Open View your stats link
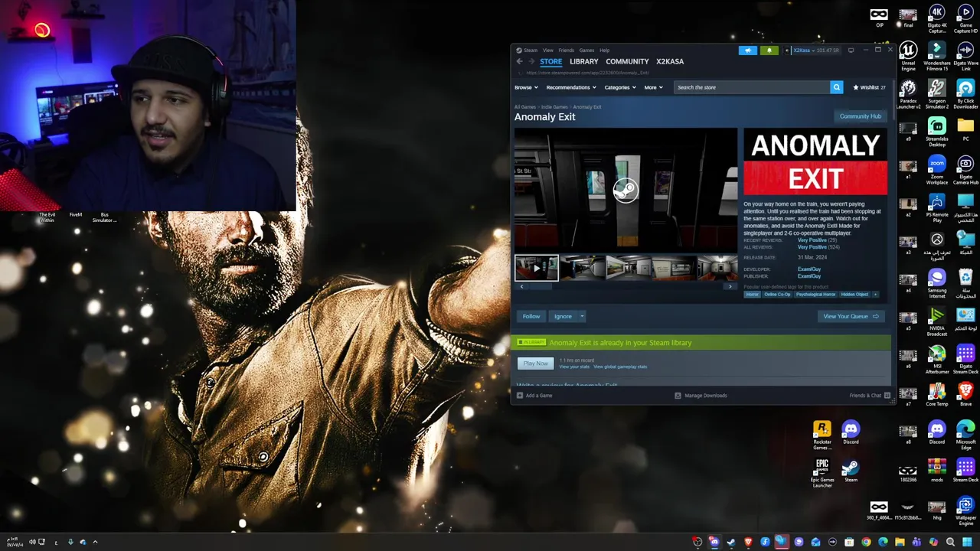980x551 pixels. pyautogui.click(x=574, y=367)
